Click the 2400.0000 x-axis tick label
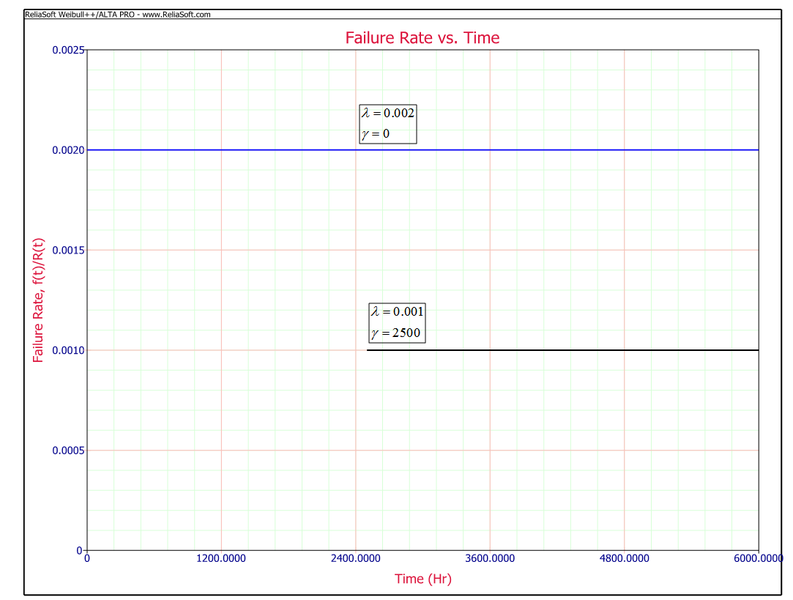793x600 pixels. pyautogui.click(x=355, y=560)
